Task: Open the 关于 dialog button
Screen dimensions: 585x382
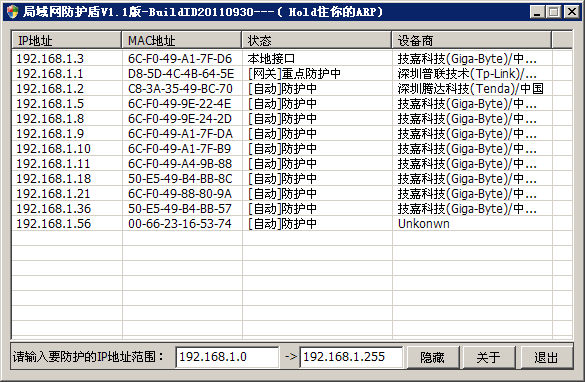Action: tap(489, 357)
